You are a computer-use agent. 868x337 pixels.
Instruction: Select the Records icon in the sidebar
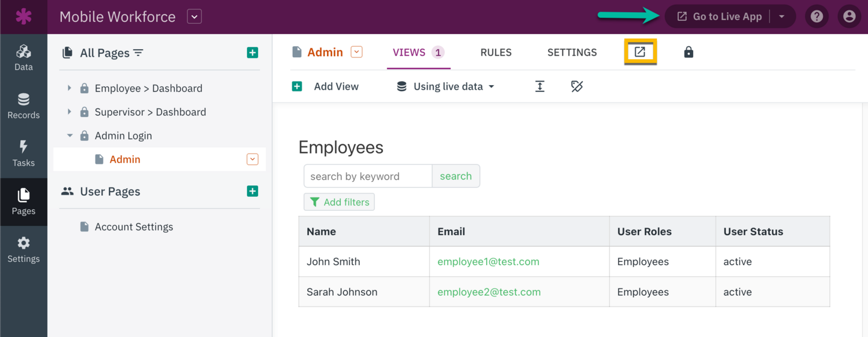click(24, 105)
